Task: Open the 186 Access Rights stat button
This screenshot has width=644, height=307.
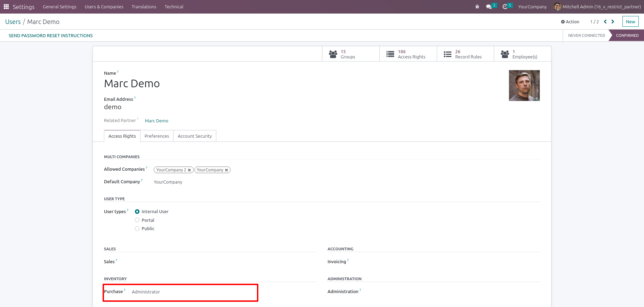Action: point(408,54)
